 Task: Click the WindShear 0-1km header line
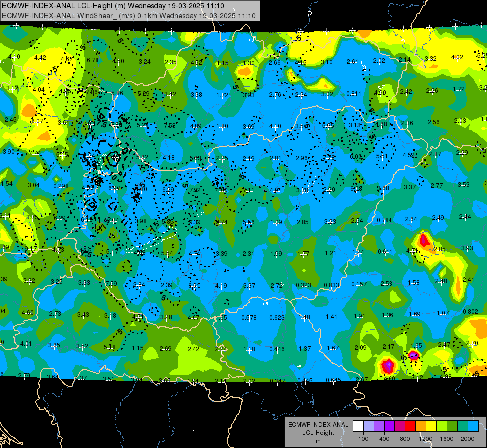pos(128,16)
